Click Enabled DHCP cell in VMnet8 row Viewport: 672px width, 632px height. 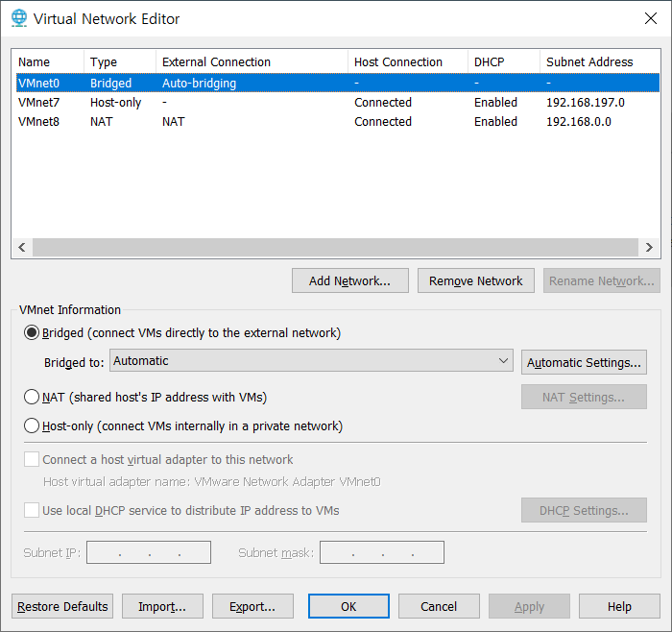495,121
